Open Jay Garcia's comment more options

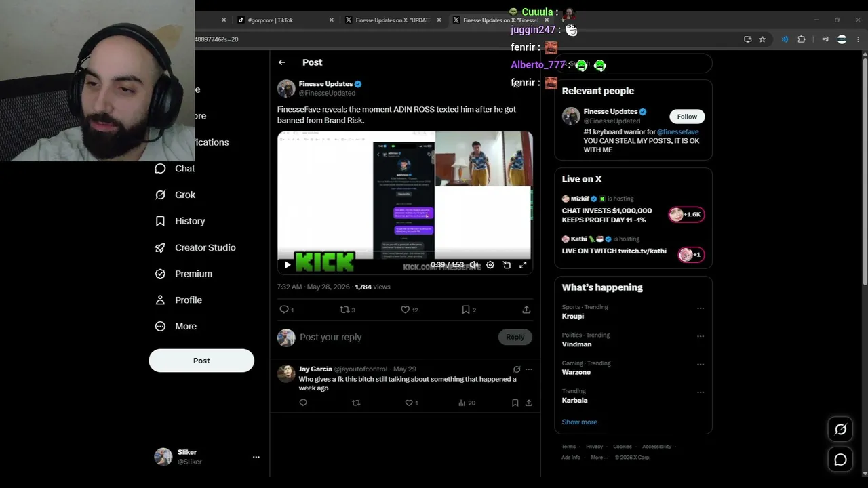529,369
